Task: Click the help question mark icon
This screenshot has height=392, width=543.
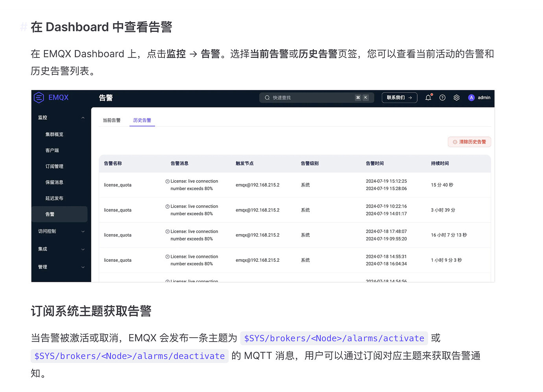Action: coord(442,97)
